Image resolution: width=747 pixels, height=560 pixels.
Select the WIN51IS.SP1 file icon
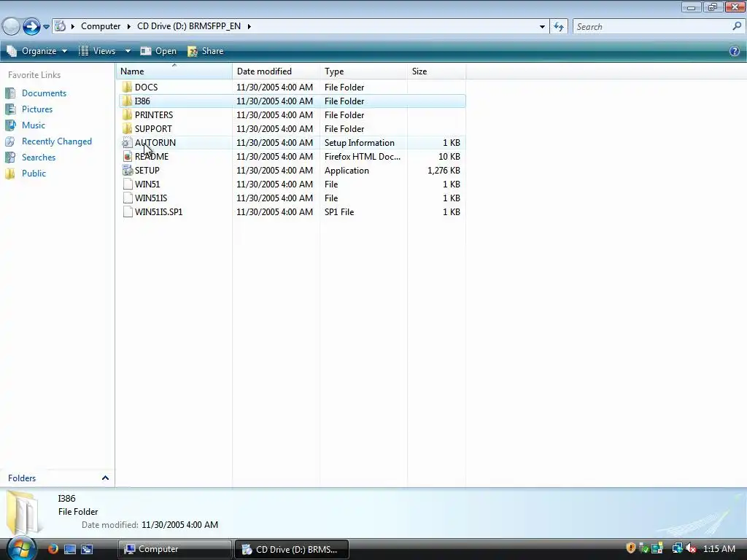click(x=127, y=211)
